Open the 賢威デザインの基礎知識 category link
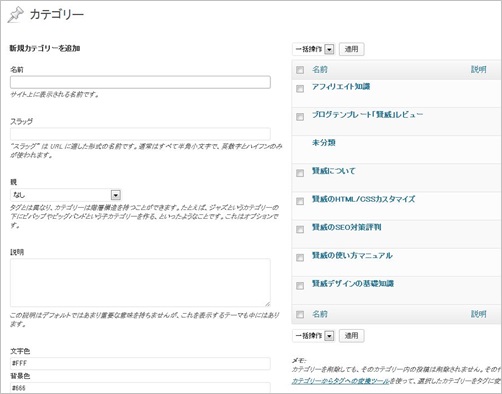This screenshot has width=502, height=394. click(353, 284)
